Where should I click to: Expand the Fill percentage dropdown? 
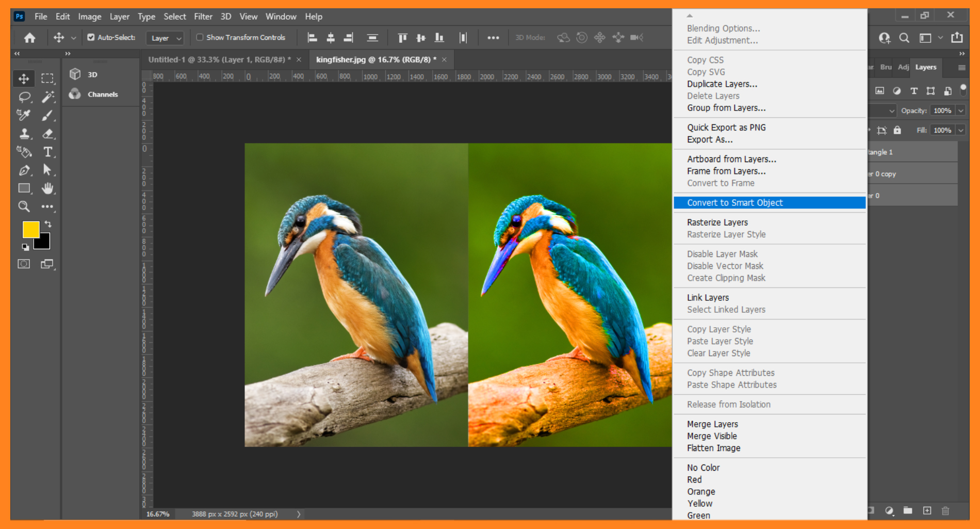[960, 130]
